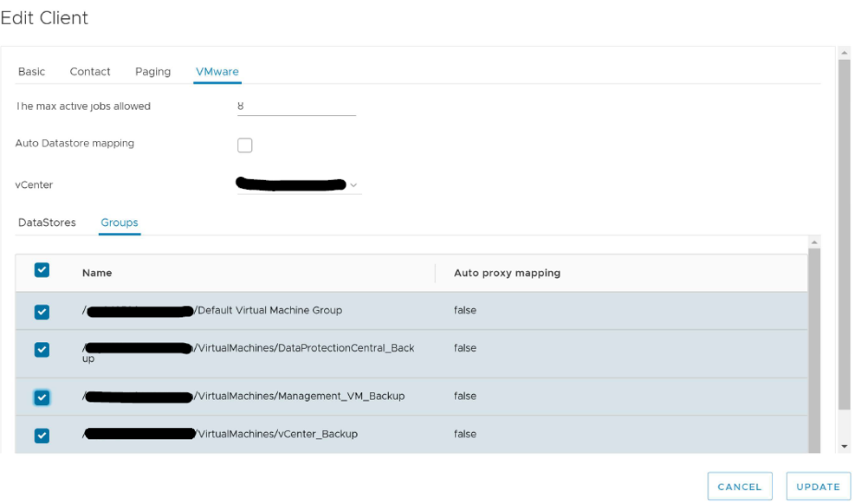Enable Auto Datastore mapping
This screenshot has width=855, height=504.
(x=244, y=145)
